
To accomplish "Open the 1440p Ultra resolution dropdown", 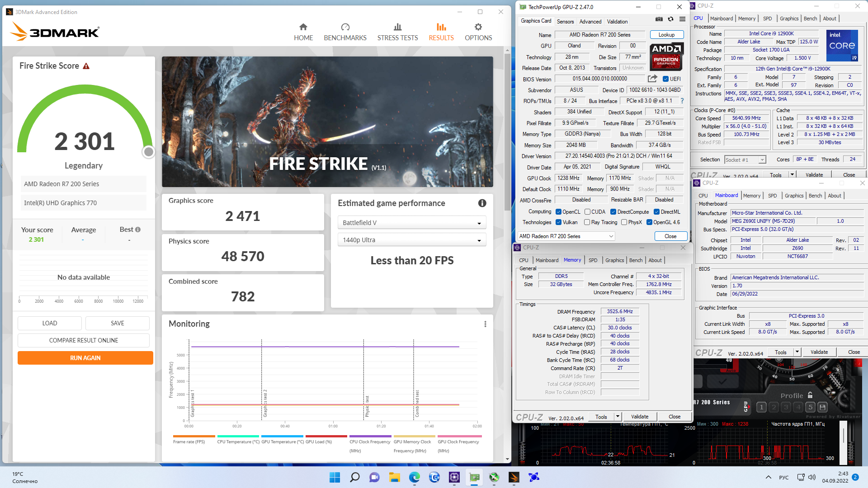I will click(x=411, y=240).
